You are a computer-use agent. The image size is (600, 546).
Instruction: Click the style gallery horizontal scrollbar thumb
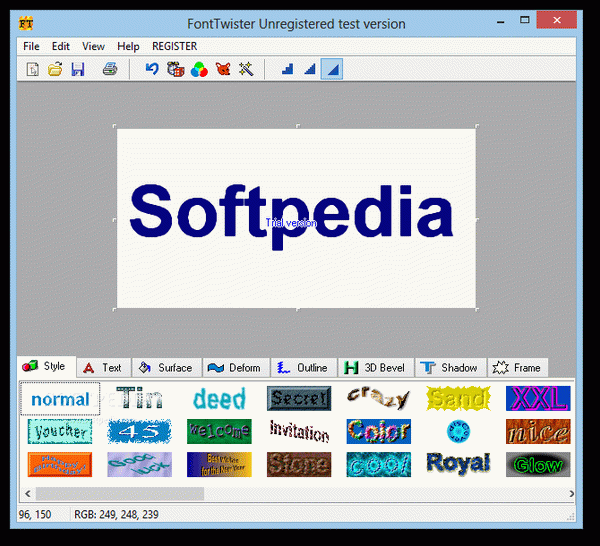pyautogui.click(x=119, y=493)
